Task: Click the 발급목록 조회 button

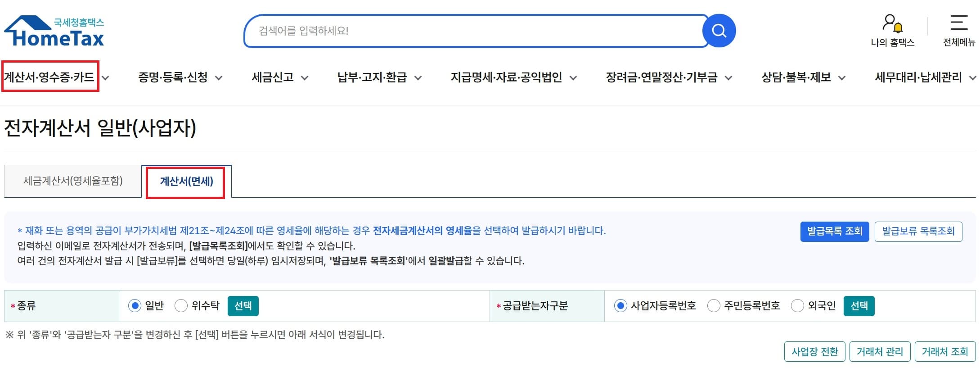Action: click(x=835, y=231)
